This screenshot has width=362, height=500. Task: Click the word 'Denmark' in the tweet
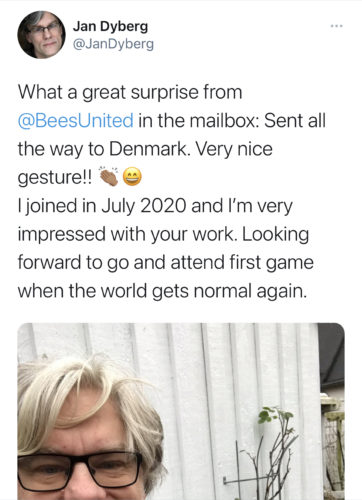148,149
